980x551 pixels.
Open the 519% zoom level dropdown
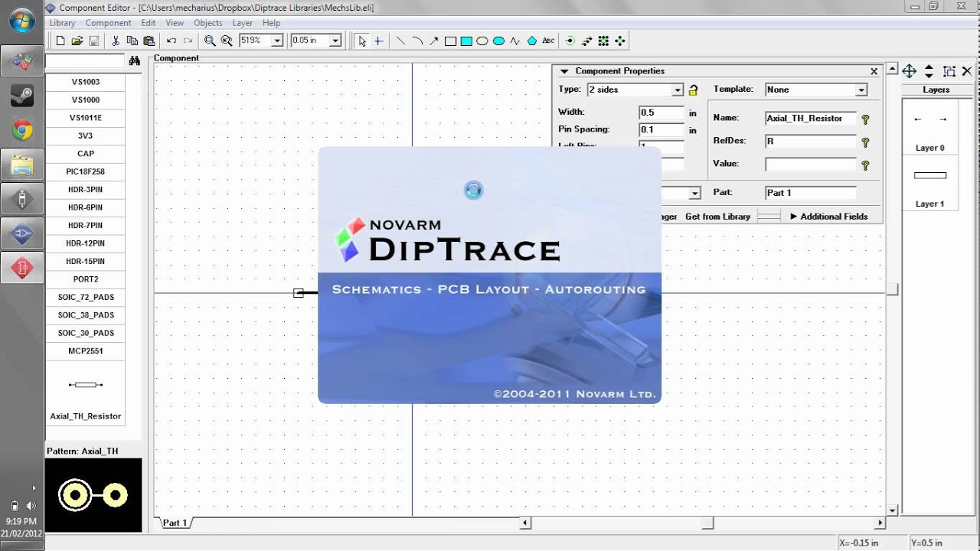(277, 41)
